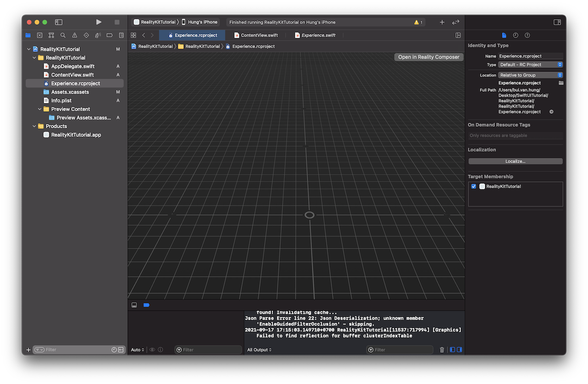This screenshot has width=588, height=384.
Task: Toggle the left navigator sidebar
Action: pyautogui.click(x=58, y=22)
